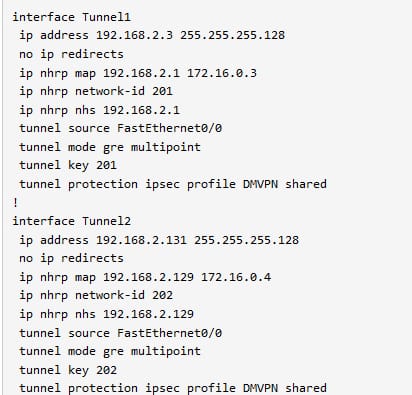Screen dimensions: 412x395
Task: Click 'tunnel source FastEthernet0/0' under Tunnel1
Action: 120,128
